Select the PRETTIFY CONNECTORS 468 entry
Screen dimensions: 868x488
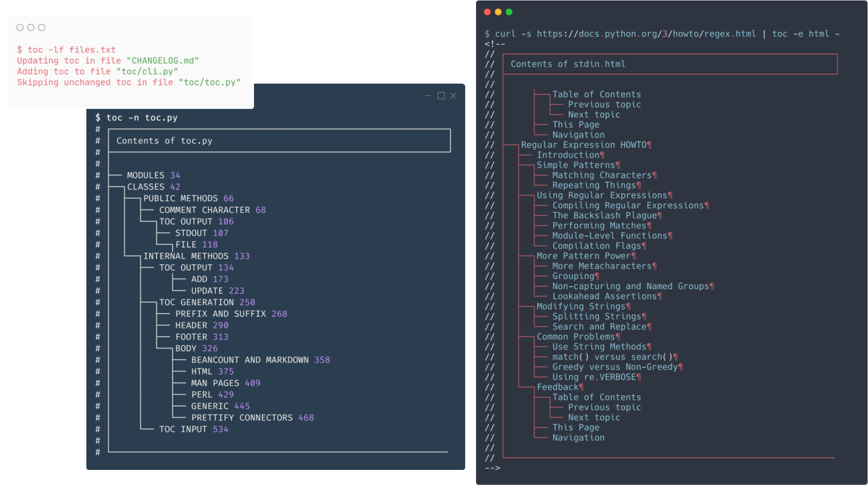point(253,418)
